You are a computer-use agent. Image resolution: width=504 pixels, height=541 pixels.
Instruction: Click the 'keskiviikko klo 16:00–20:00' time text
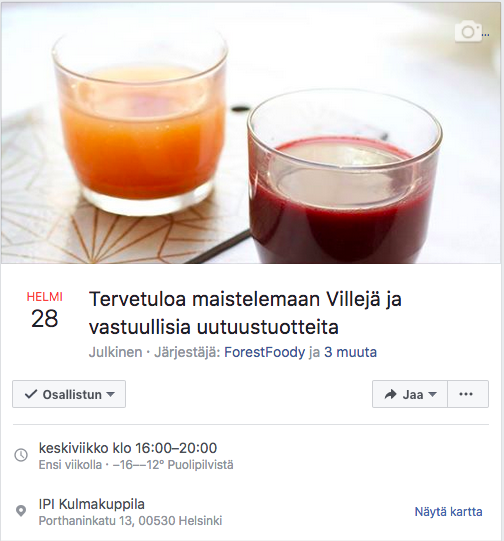(128, 448)
